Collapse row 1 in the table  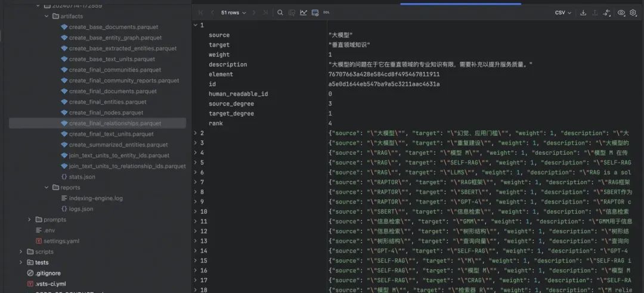pos(196,26)
